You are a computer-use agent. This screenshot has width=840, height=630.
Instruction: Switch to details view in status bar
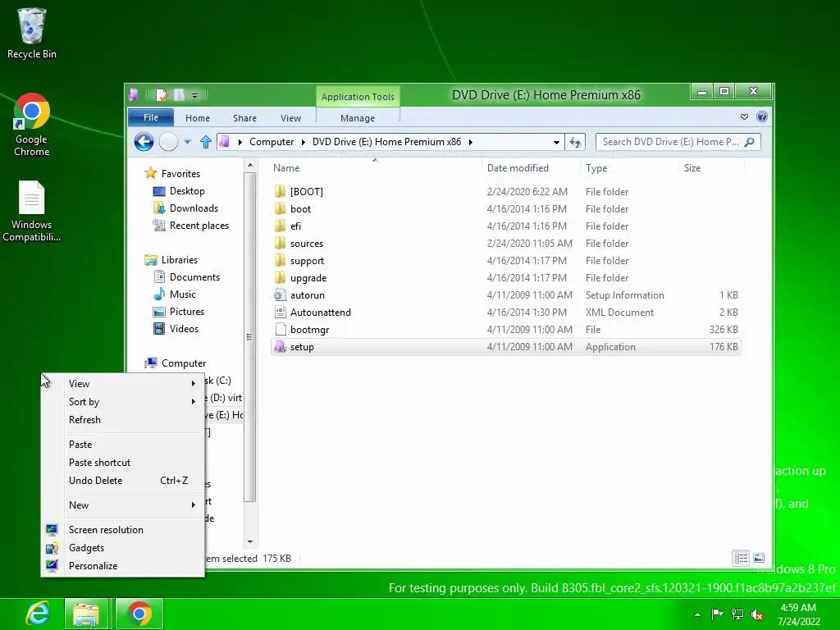click(741, 559)
